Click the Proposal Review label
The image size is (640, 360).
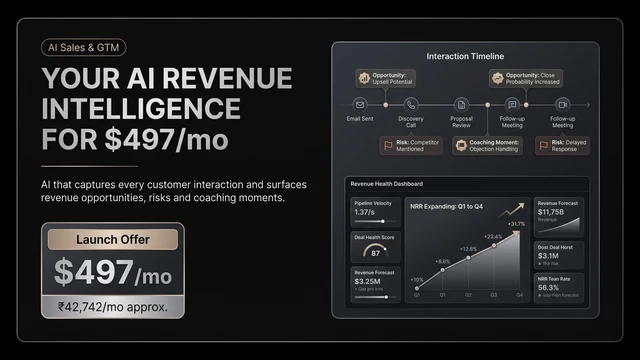(x=461, y=122)
